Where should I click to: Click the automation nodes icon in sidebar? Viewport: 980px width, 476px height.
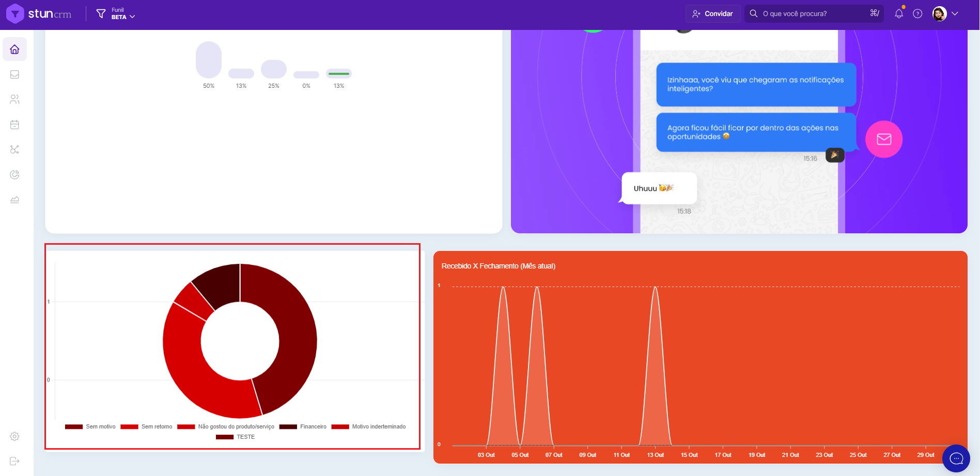click(14, 150)
